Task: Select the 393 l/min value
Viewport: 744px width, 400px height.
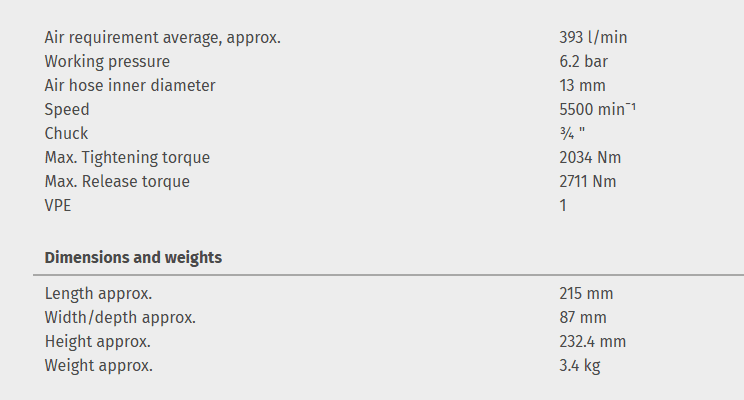Action: [x=593, y=38]
